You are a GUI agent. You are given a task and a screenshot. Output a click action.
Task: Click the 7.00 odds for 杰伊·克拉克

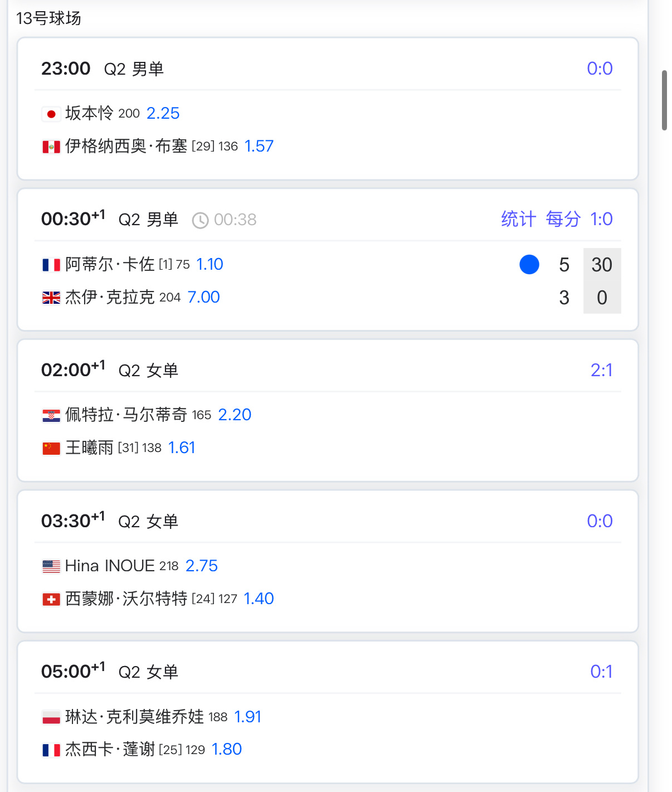(x=203, y=297)
